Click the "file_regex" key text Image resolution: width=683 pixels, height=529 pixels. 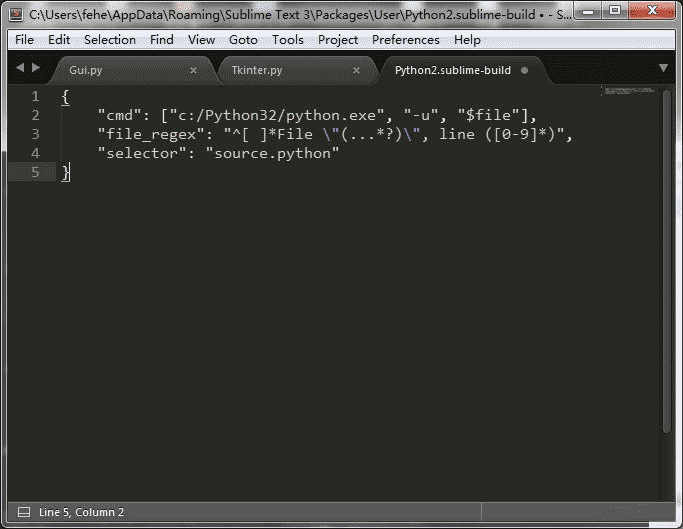(x=151, y=135)
